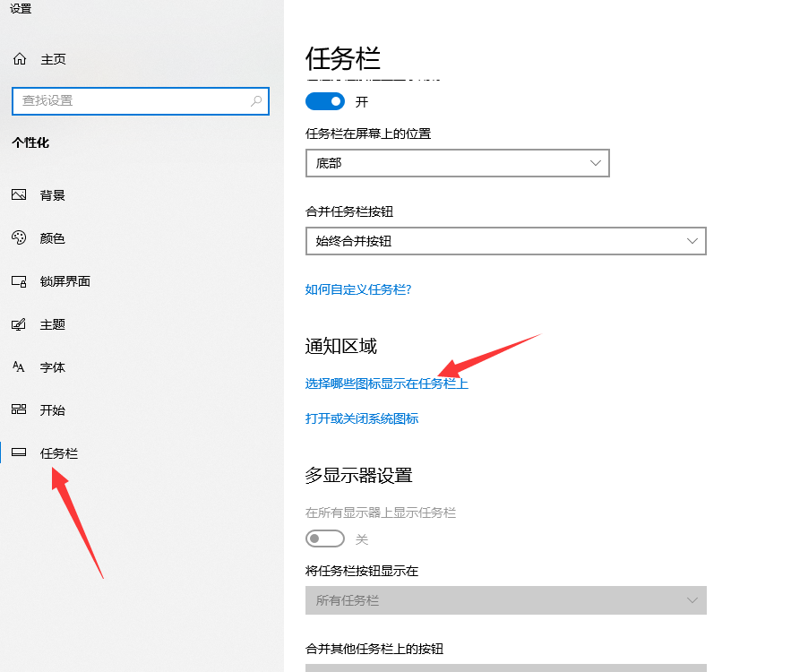Open Start via its tiles icon
Image resolution: width=791 pixels, height=672 pixels.
tap(19, 410)
